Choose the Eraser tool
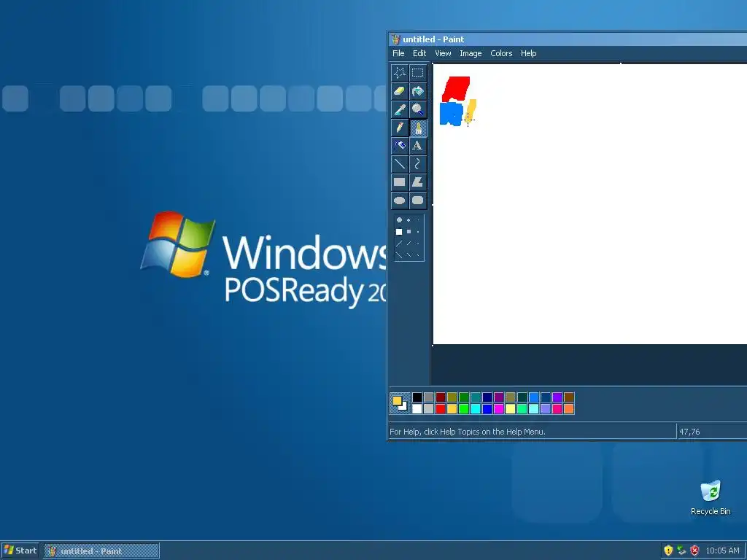Image resolution: width=747 pixels, height=560 pixels. tap(399, 91)
